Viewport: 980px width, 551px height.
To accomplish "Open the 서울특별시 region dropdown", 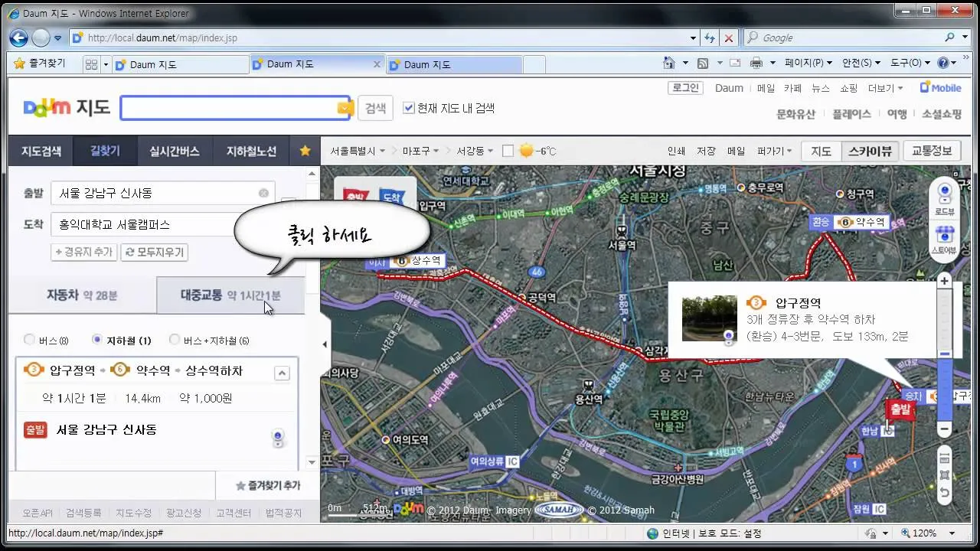I will [358, 151].
